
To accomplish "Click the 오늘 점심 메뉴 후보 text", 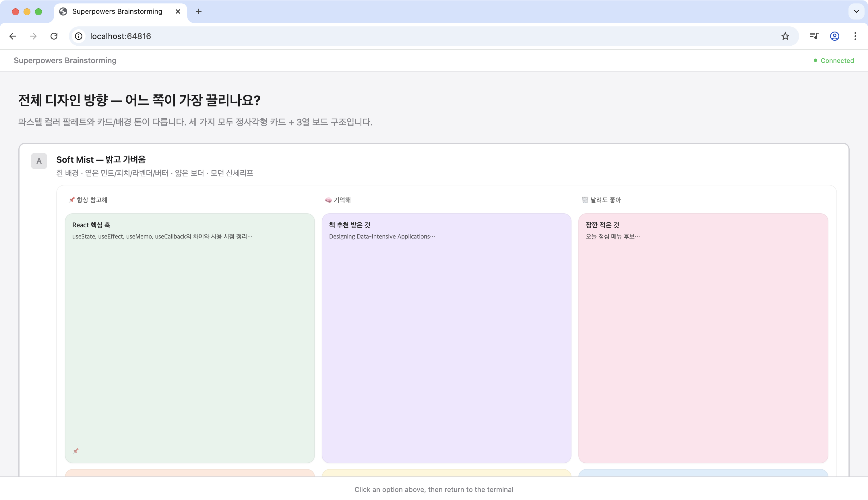I will [x=613, y=236].
